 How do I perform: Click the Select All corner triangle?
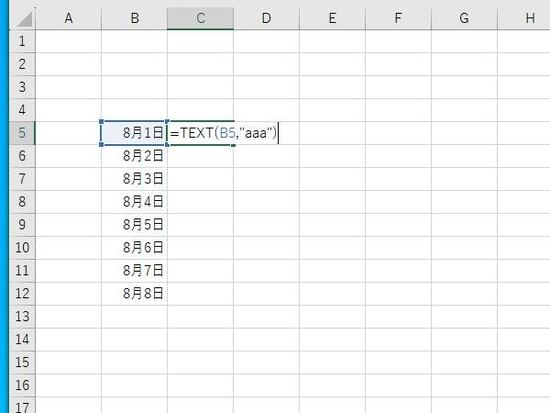tap(24, 19)
